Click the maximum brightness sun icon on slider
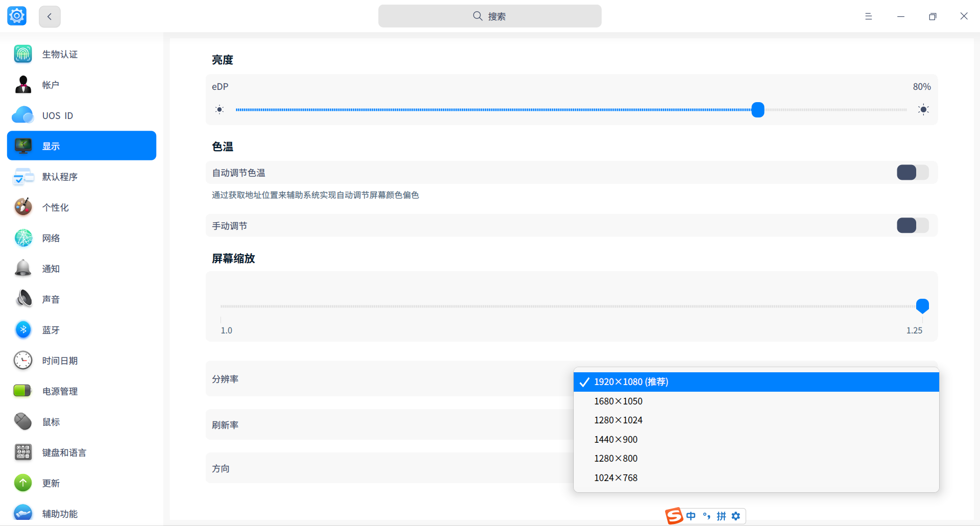 pos(923,109)
